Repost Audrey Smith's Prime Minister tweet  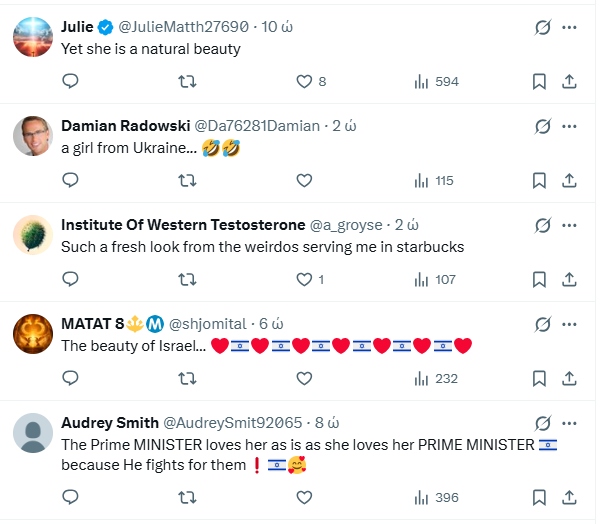click(x=187, y=498)
